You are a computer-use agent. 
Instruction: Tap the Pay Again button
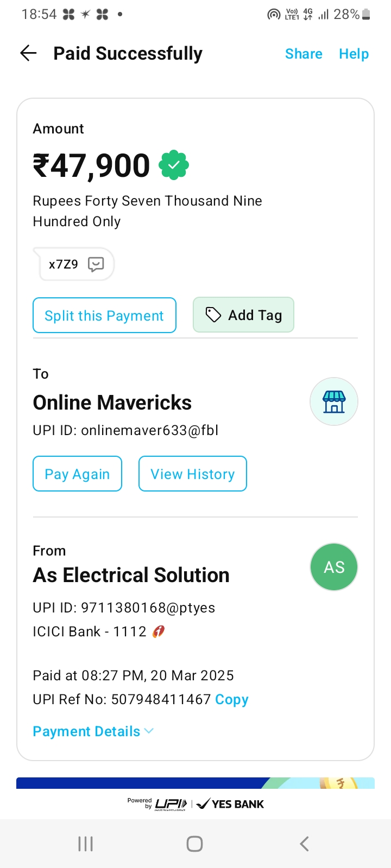[77, 474]
